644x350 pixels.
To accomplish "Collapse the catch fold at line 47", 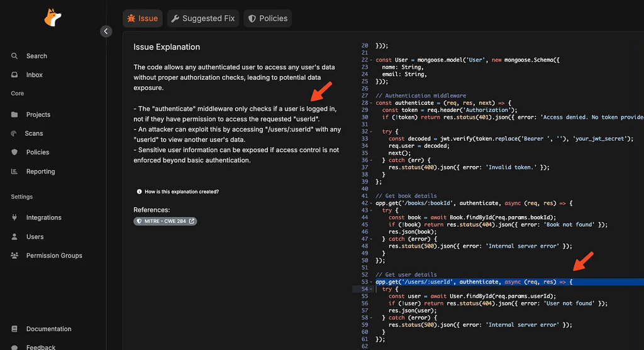I will [x=371, y=239].
